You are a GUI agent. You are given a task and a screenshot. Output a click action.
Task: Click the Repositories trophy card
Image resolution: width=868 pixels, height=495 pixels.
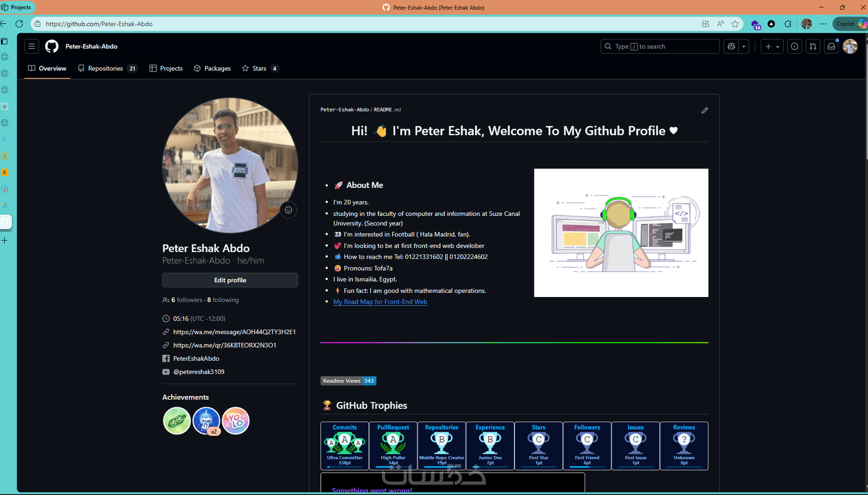[x=442, y=445]
